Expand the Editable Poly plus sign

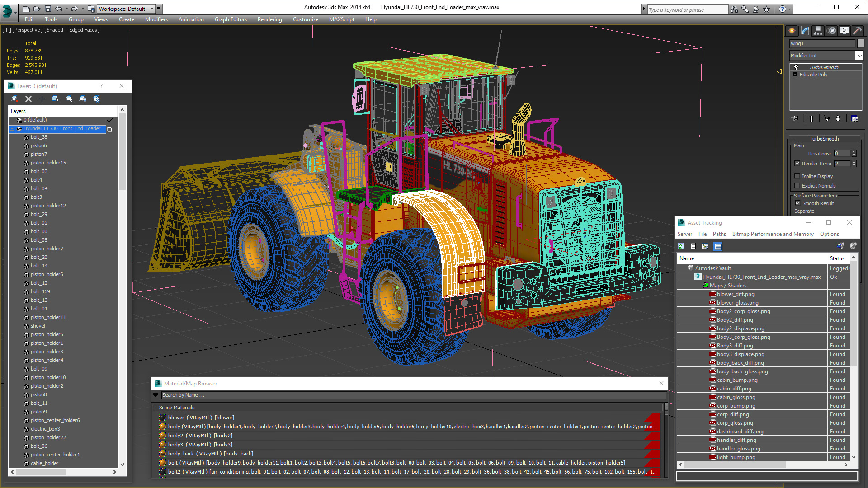tap(795, 75)
